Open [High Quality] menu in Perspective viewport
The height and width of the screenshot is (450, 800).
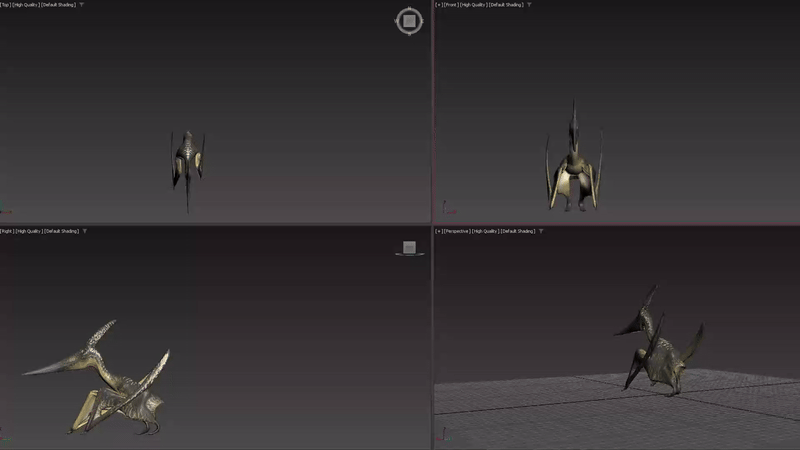click(x=487, y=231)
